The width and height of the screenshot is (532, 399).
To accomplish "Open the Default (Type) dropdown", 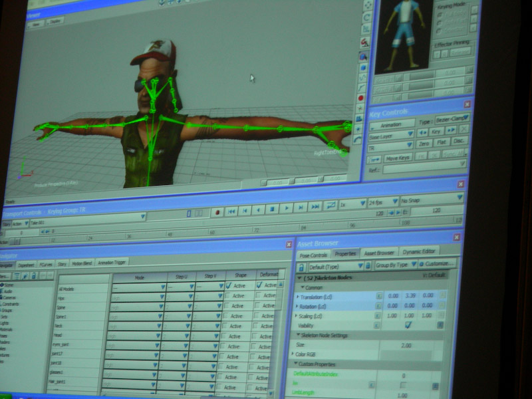I will tap(336, 267).
